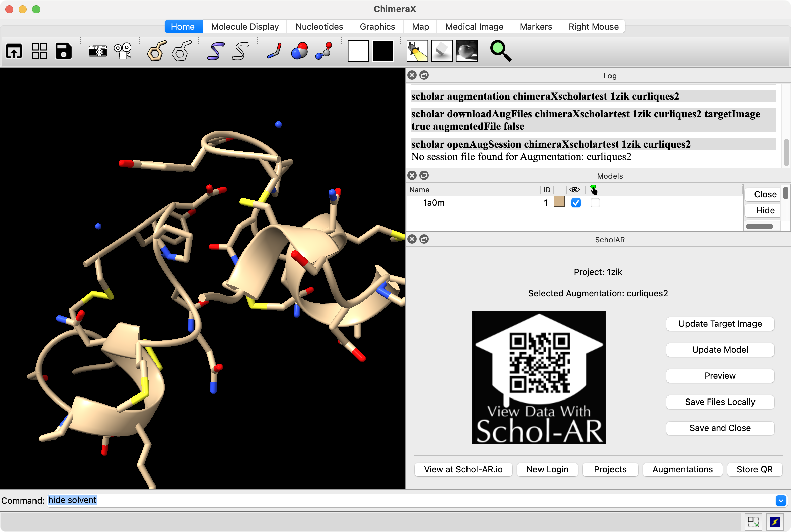Screen dimensions: 791x532
Task: Open the Right Mouse tab
Action: 593,27
